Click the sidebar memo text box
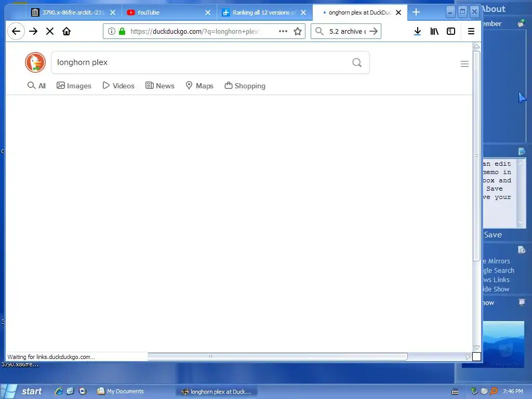 499,193
